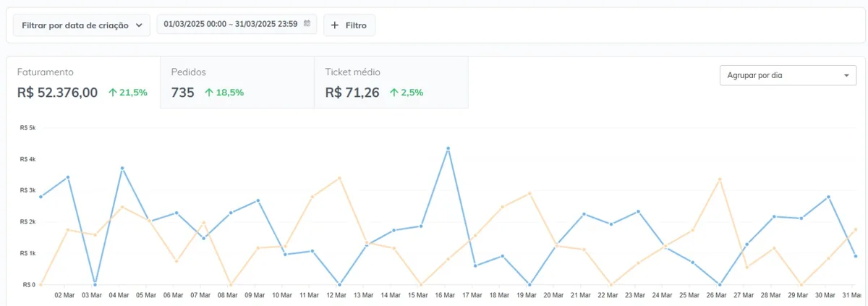Click the 30 Mar blue line data point
868x306 pixels.
pos(828,197)
